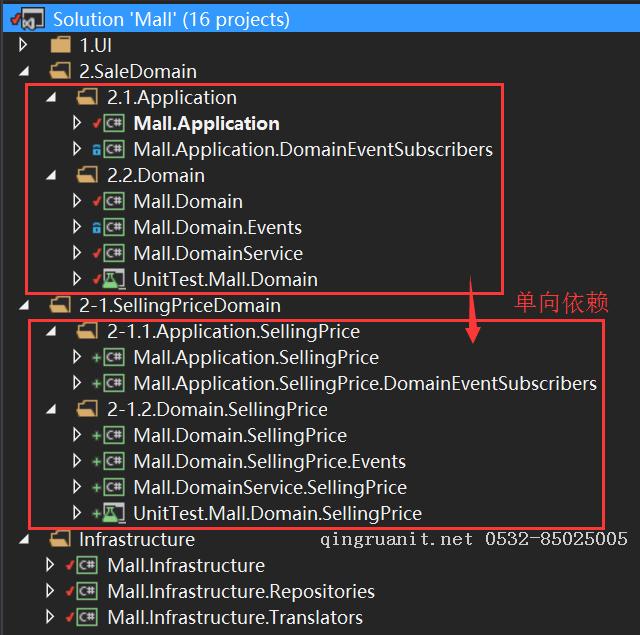This screenshot has height=635, width=640.
Task: Click the 2-1.1.Application.SellingPrice folder icon
Action: 87,331
